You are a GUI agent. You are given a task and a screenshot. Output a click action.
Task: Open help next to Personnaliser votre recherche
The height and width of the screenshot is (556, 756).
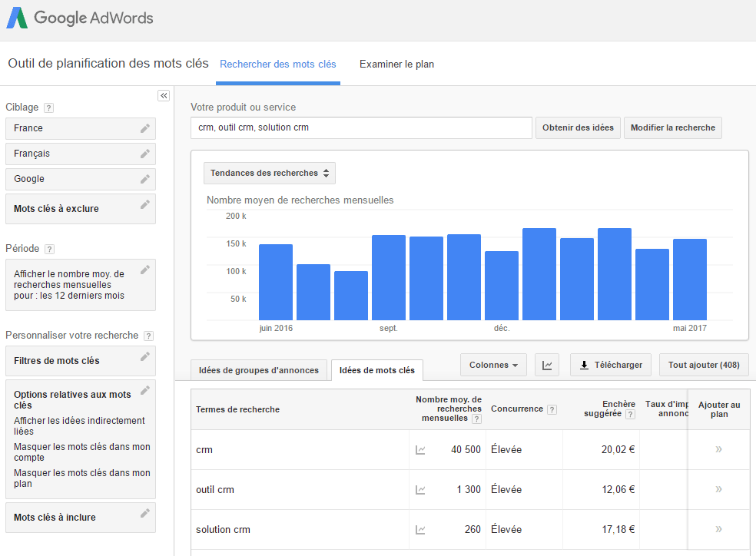pos(148,336)
